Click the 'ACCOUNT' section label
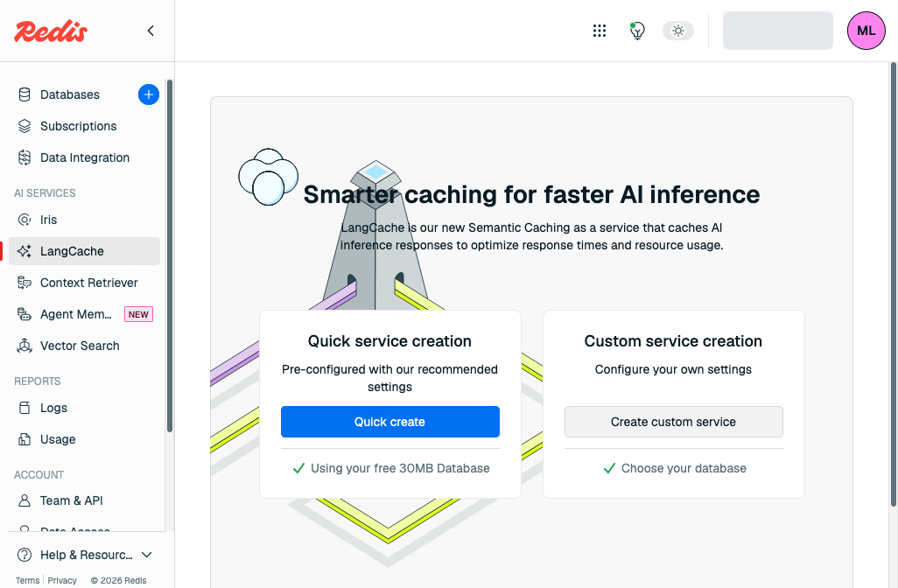This screenshot has width=898, height=588. (39, 474)
